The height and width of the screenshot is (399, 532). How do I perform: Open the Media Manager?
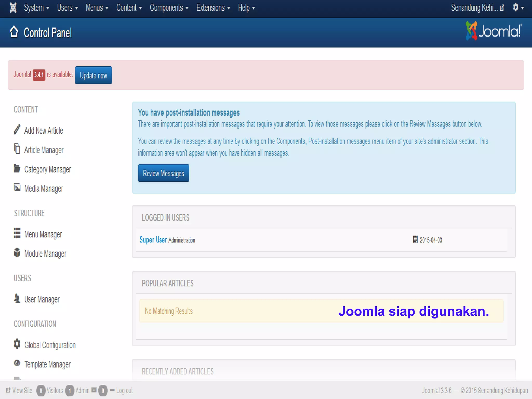(44, 189)
